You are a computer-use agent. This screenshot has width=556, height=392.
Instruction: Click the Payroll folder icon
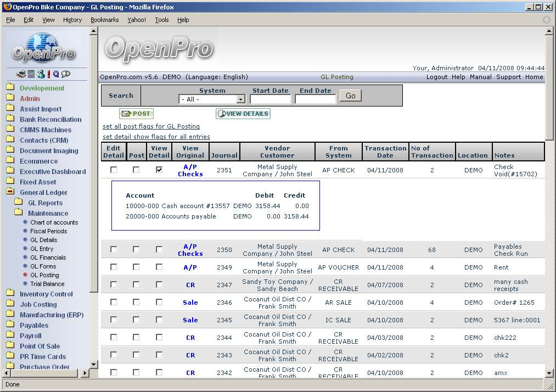point(10,335)
